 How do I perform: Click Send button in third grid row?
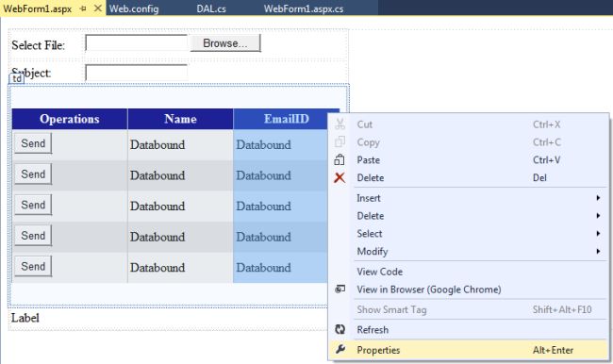[33, 205]
